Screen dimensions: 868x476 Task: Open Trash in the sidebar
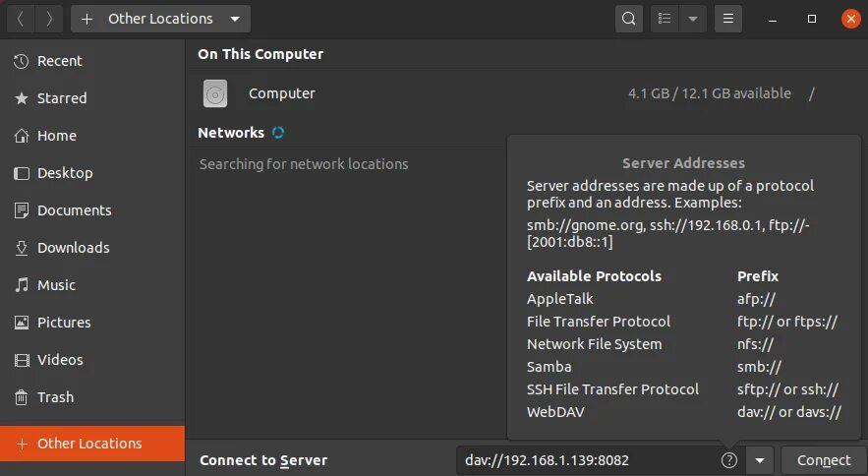click(55, 397)
